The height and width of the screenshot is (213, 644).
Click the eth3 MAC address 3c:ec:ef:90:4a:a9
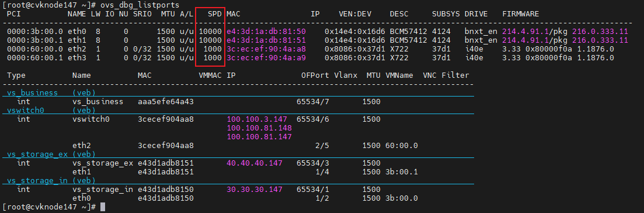pyautogui.click(x=266, y=58)
